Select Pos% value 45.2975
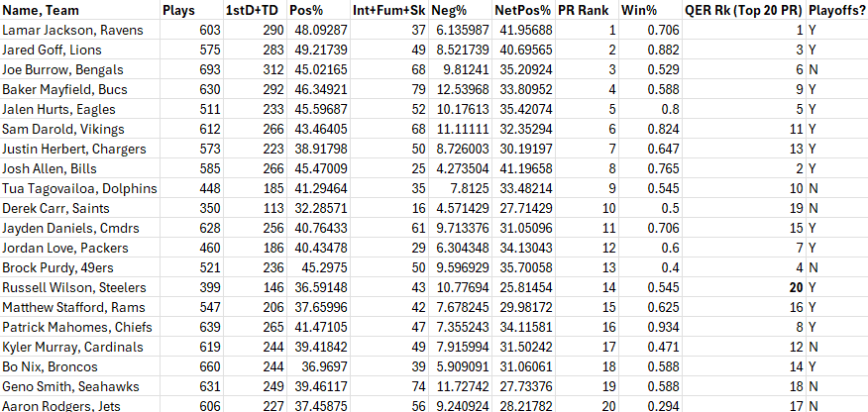Screen dimensions: 868x412 318,268
